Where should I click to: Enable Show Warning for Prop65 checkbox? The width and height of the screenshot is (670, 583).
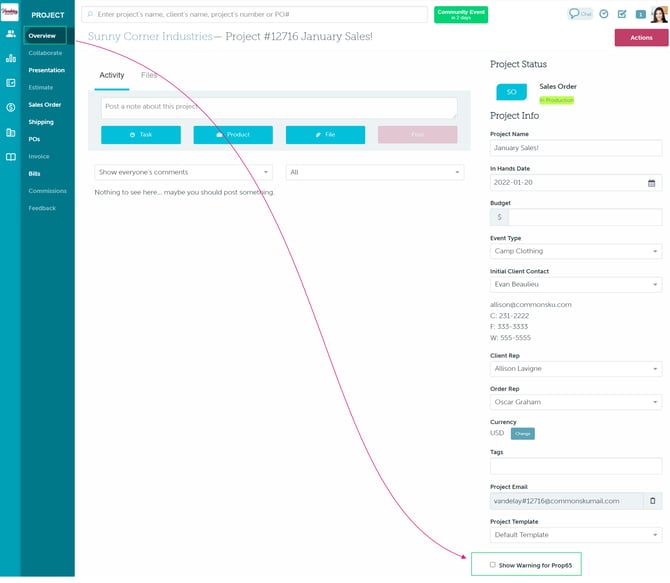pyautogui.click(x=492, y=565)
